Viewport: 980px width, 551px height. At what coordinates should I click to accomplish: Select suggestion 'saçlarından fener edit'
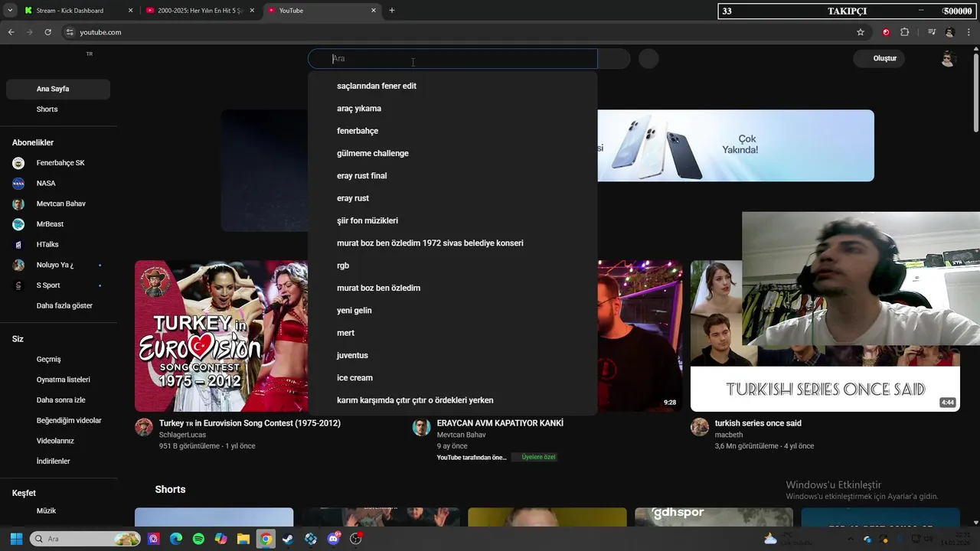pyautogui.click(x=452, y=86)
